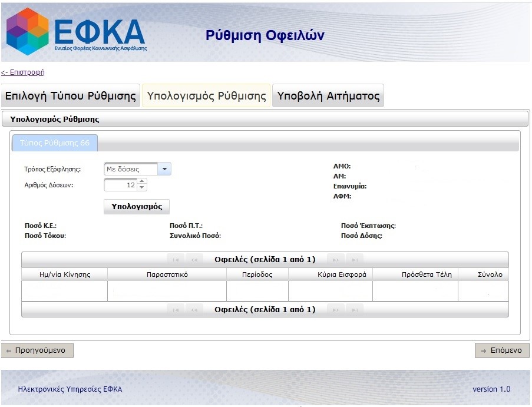Select the Τύπος Ρύθμισης 66 tab

click(x=55, y=143)
